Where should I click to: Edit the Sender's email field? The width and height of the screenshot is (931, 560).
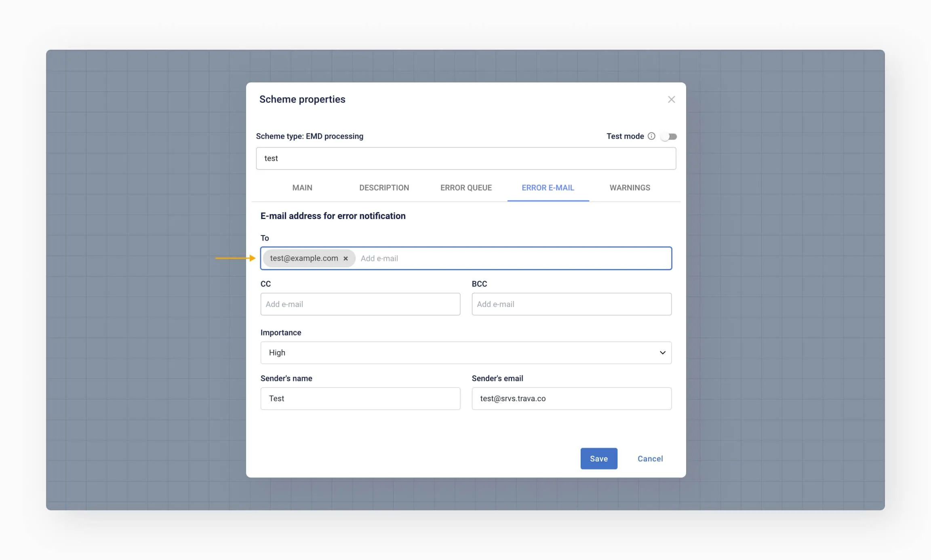point(571,399)
